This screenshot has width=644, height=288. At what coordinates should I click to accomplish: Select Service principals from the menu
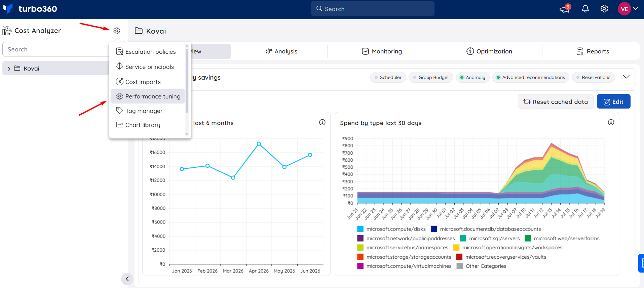coord(148,67)
